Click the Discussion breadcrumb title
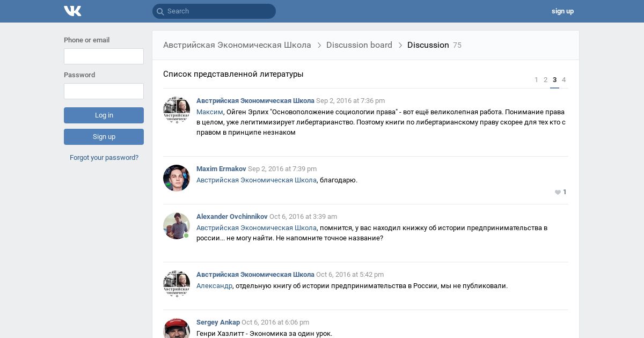Screen dimensions: 644x338 coord(428,45)
